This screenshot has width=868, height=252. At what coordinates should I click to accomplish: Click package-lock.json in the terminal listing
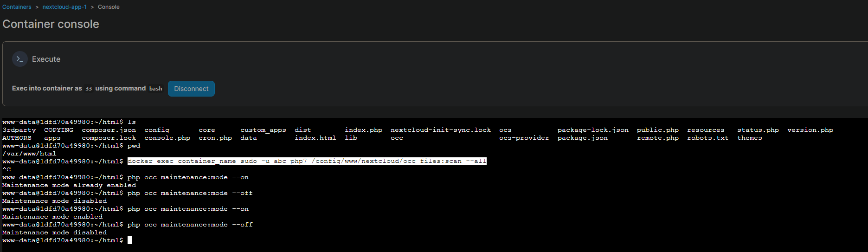(592, 130)
